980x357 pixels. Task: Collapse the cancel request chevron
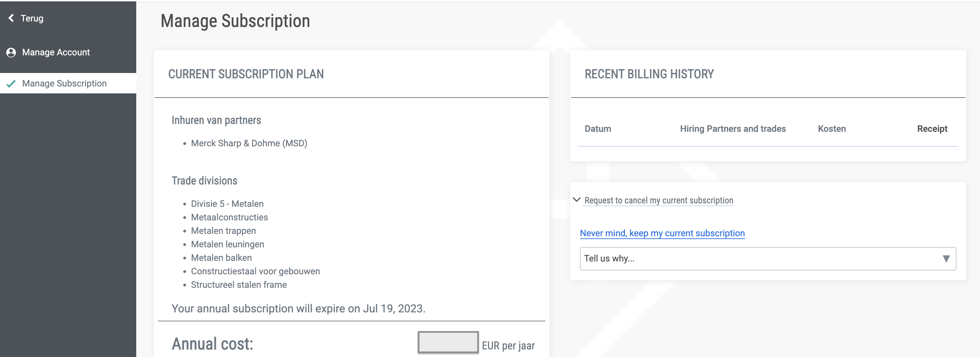576,200
